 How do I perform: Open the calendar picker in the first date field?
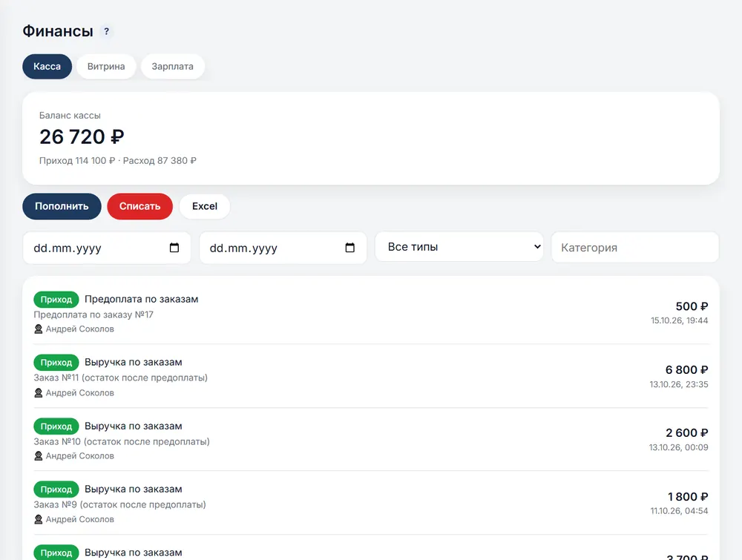tap(174, 248)
